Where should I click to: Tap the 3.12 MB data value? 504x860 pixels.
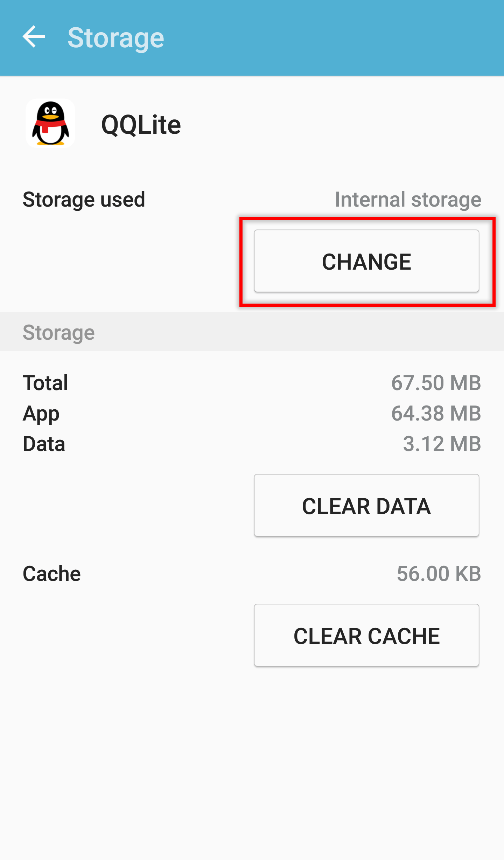(x=442, y=444)
